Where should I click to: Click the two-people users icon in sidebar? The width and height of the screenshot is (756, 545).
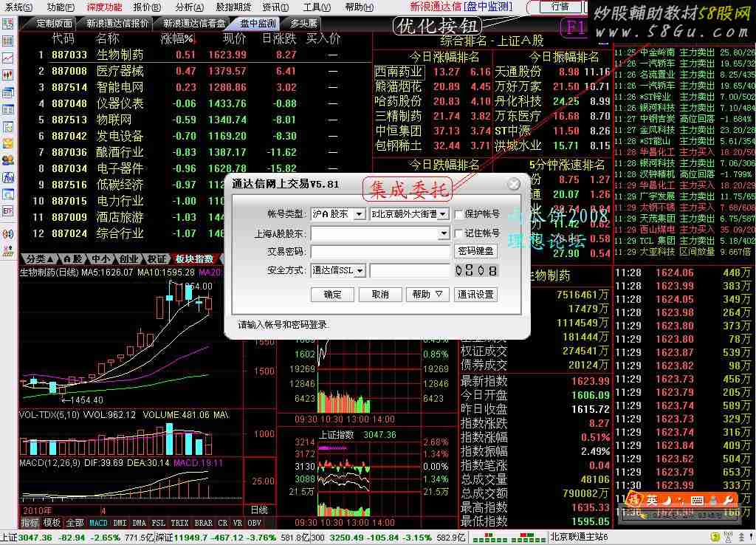(7, 160)
